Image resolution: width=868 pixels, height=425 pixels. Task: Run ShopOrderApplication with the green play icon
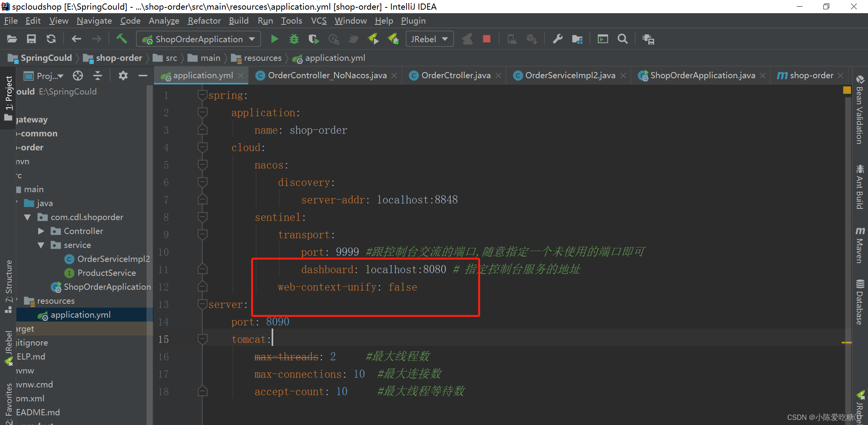[x=275, y=39]
